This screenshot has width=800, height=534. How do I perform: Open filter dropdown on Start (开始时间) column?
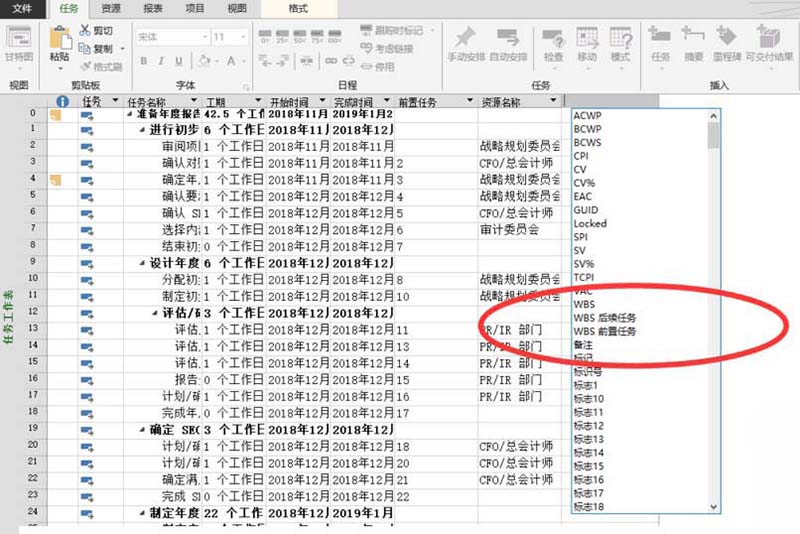pyautogui.click(x=322, y=100)
